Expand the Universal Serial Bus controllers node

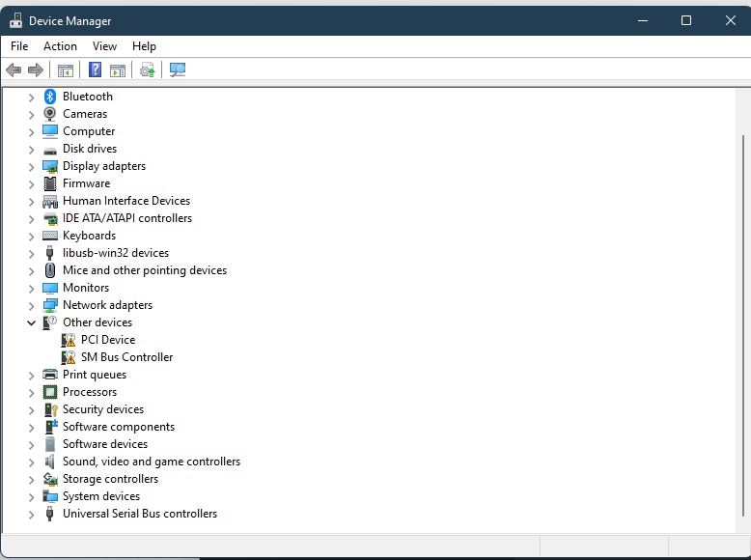point(31,514)
